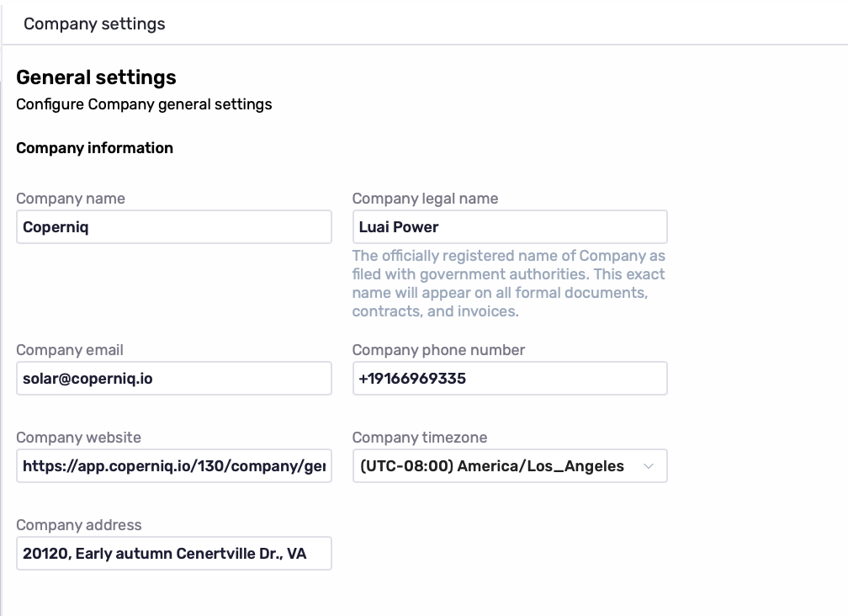Edit the Company legal name field
The width and height of the screenshot is (848, 616).
coord(510,227)
